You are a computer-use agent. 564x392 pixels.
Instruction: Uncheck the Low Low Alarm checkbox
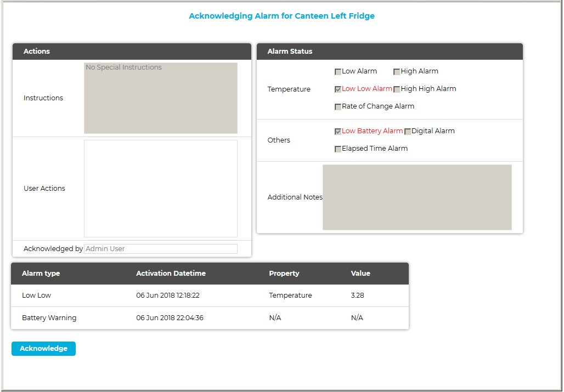click(x=338, y=89)
